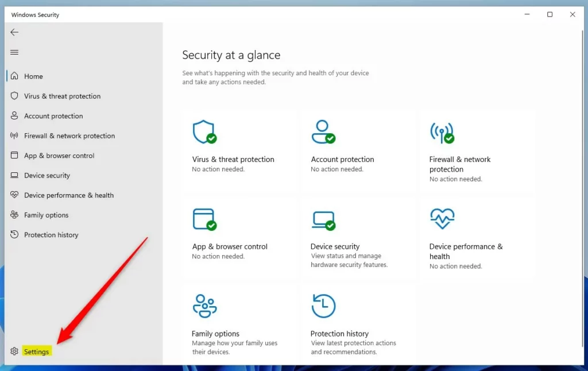Click the large Device security laptop tile icon
588x371 pixels.
(x=323, y=220)
